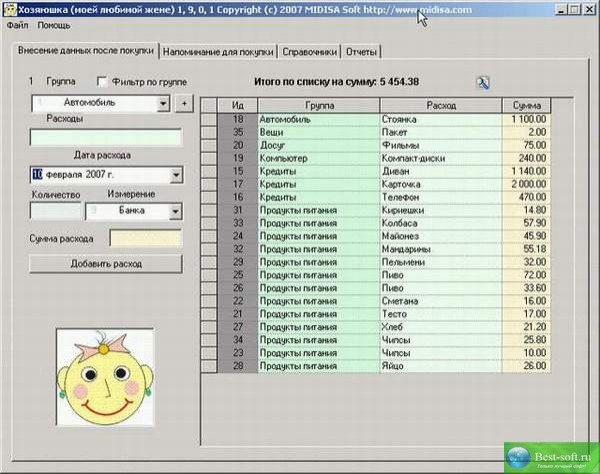Select the Стоянка row in the table

(439, 119)
